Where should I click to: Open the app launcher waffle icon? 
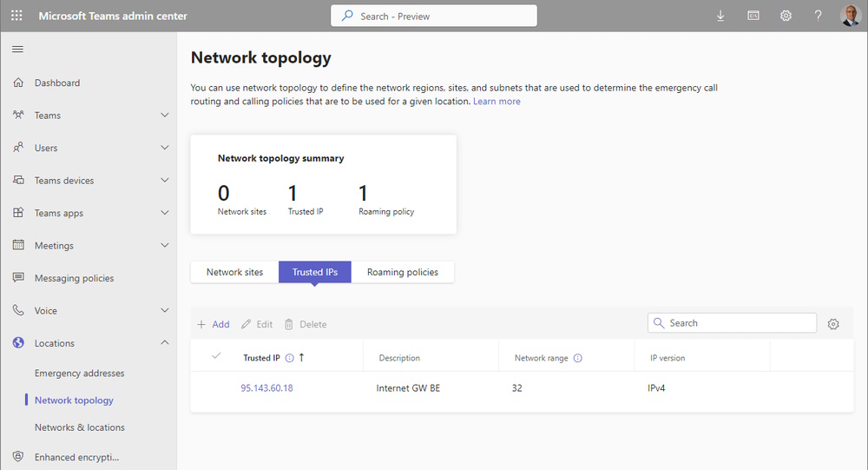[16, 16]
